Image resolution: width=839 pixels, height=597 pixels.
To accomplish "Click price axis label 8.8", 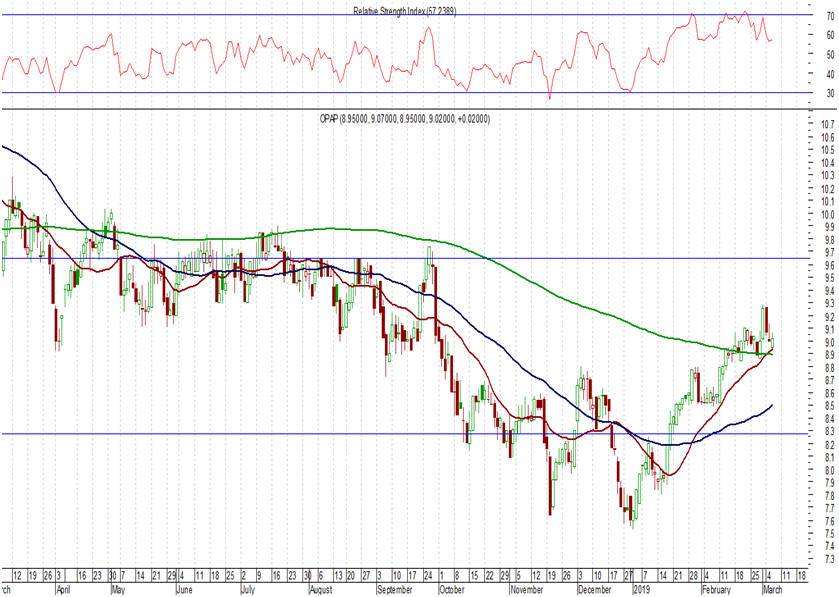I will [x=829, y=368].
